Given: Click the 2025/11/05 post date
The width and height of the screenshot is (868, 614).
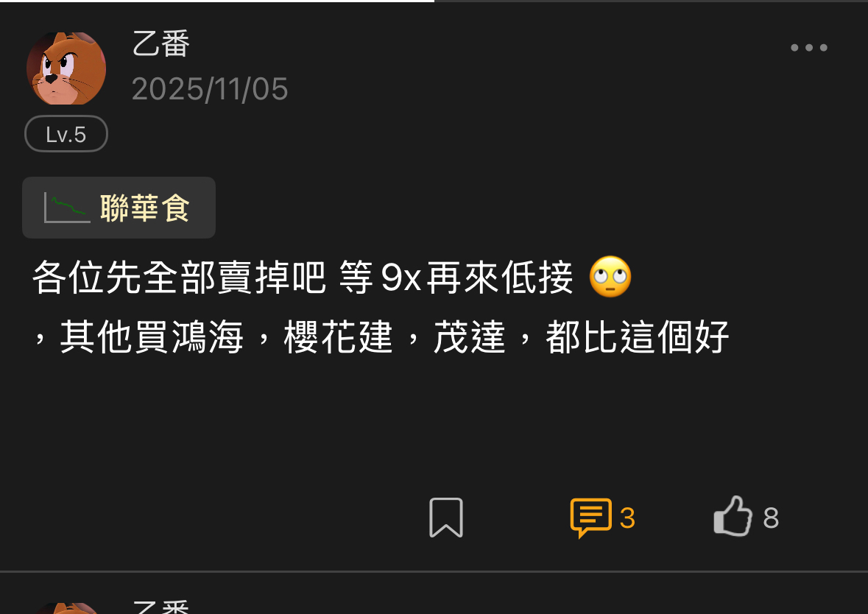Looking at the screenshot, I should tap(210, 89).
